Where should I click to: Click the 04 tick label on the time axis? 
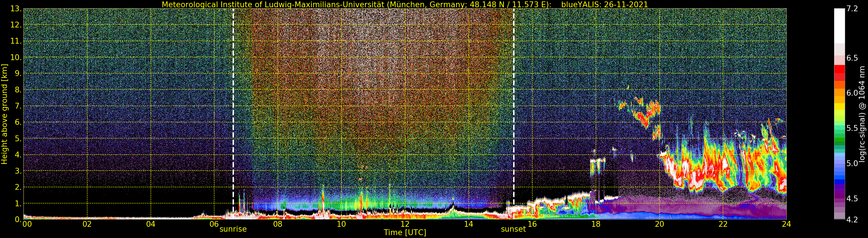[151, 224]
